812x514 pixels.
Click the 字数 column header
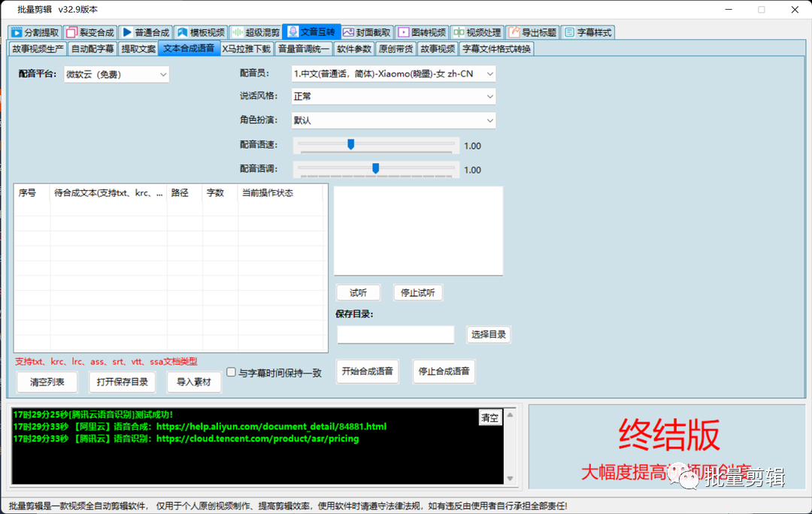(220, 193)
